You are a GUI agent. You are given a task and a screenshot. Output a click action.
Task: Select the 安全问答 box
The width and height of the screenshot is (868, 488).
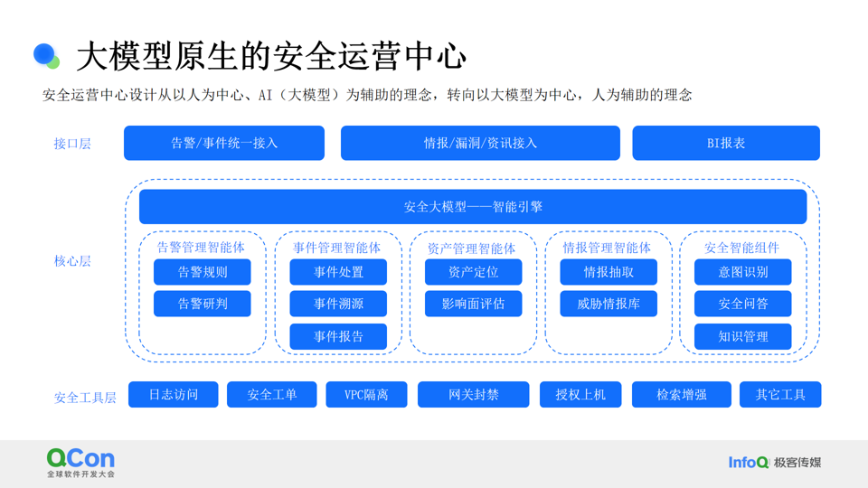[743, 304]
